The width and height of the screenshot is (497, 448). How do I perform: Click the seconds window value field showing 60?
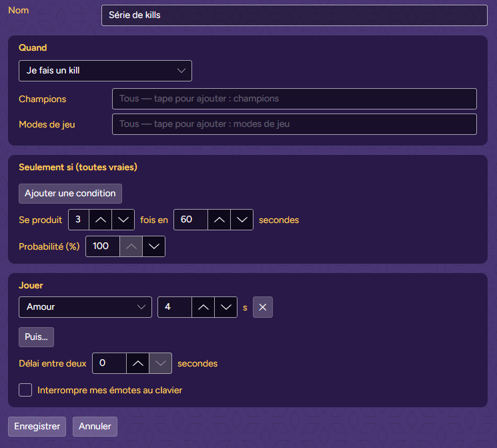pyautogui.click(x=191, y=220)
